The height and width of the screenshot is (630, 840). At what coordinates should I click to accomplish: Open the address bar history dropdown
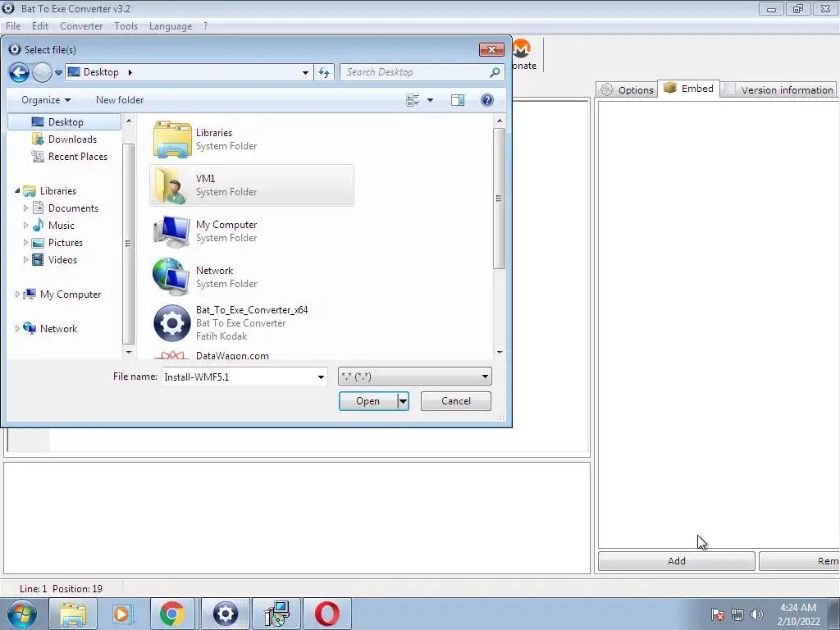[x=305, y=73]
